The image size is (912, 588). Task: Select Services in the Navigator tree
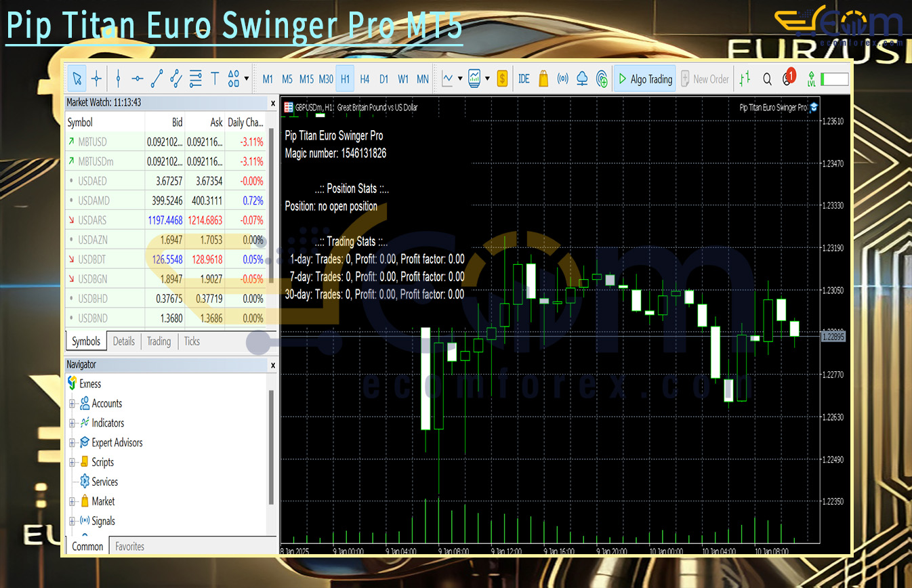coord(104,482)
